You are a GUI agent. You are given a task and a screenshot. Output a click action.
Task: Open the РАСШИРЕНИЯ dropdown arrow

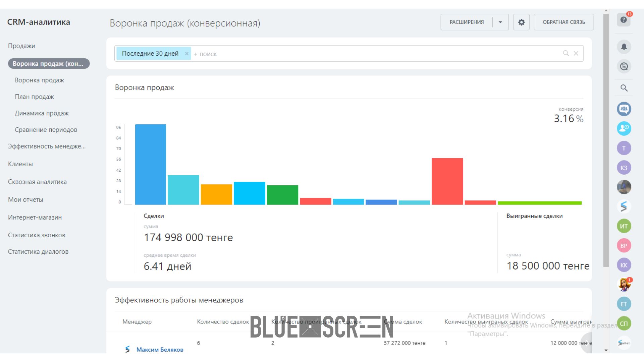(x=500, y=22)
